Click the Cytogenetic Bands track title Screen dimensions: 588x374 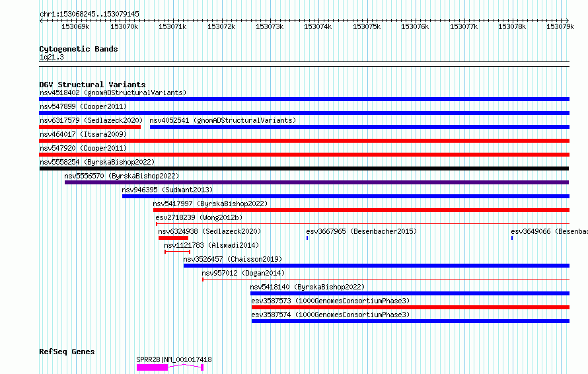79,49
